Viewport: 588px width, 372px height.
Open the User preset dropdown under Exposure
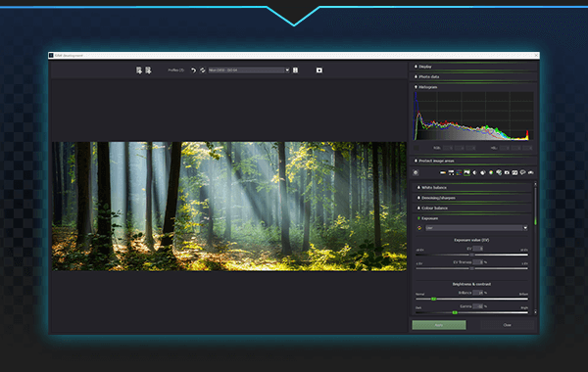[476, 228]
